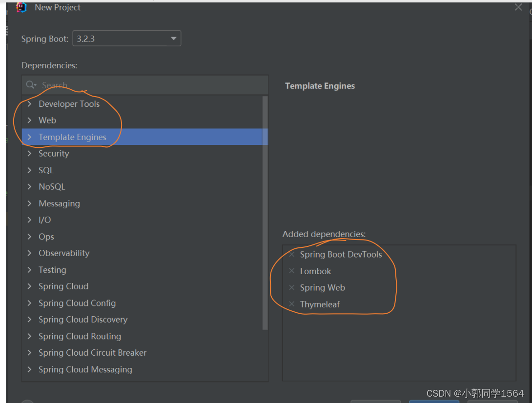Select the NoSQL category label

pyautogui.click(x=52, y=187)
